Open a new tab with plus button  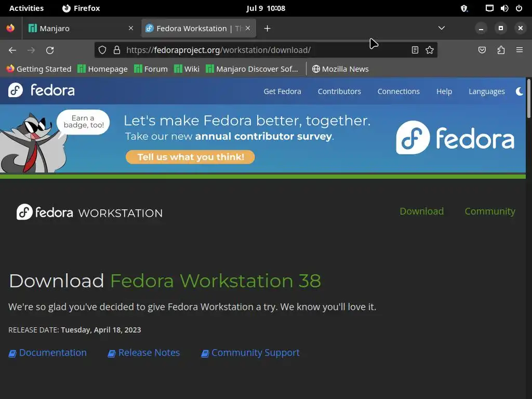[x=268, y=29]
